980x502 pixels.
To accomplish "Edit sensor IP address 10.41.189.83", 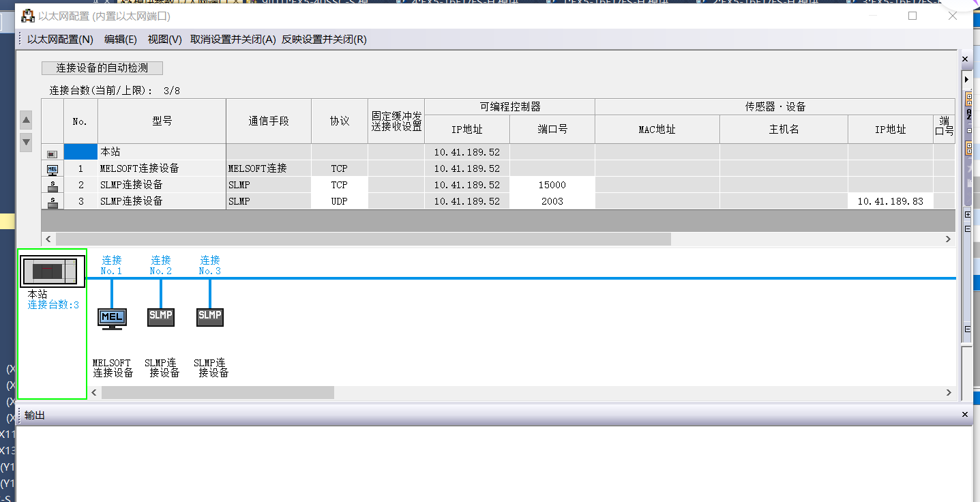I will [x=890, y=201].
